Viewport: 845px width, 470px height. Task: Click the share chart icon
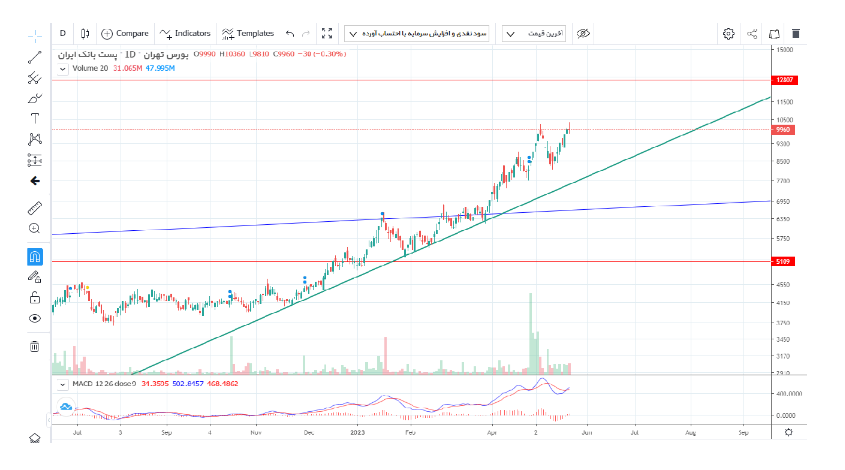click(752, 33)
